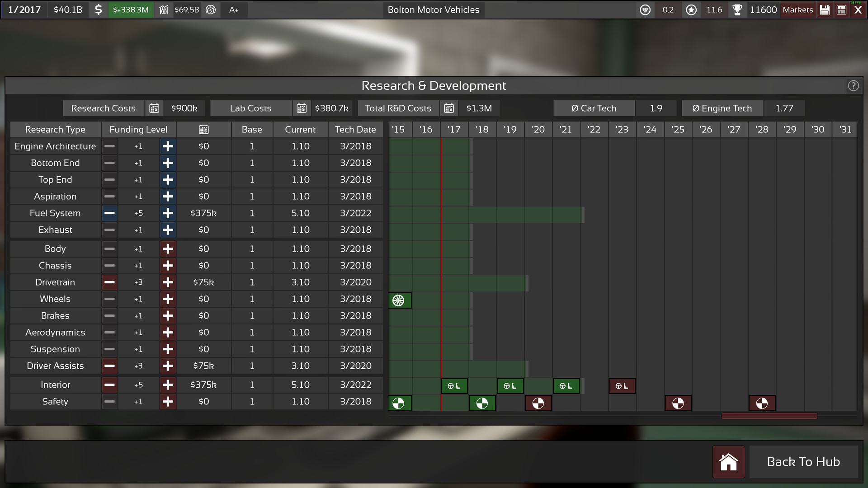Decrease Drivetrain funding level
The height and width of the screenshot is (488, 868).
tap(109, 282)
